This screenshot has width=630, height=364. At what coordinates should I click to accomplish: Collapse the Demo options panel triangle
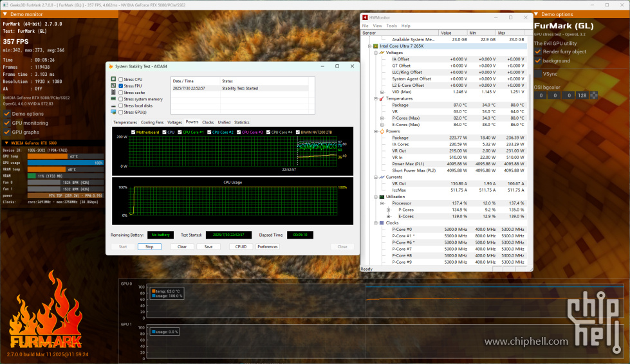click(536, 14)
